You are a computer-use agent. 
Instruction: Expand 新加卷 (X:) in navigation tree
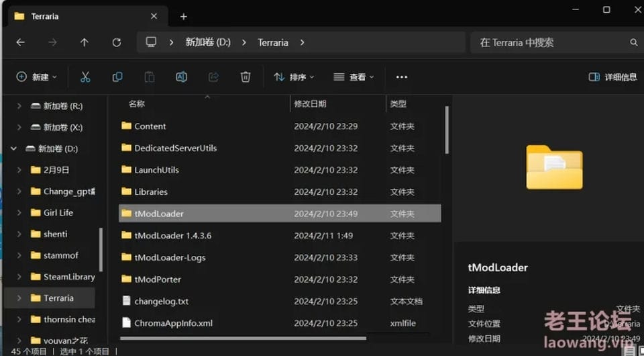[x=19, y=128]
